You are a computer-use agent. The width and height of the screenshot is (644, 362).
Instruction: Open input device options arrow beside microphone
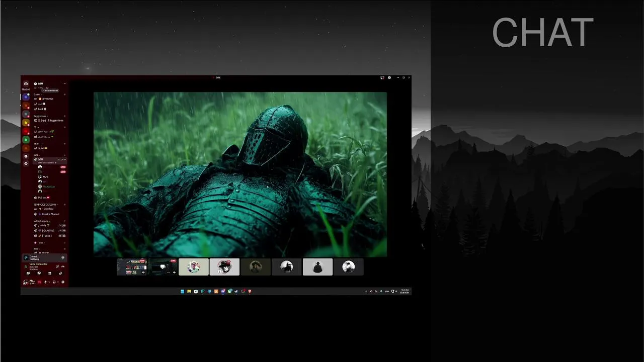pyautogui.click(x=49, y=282)
